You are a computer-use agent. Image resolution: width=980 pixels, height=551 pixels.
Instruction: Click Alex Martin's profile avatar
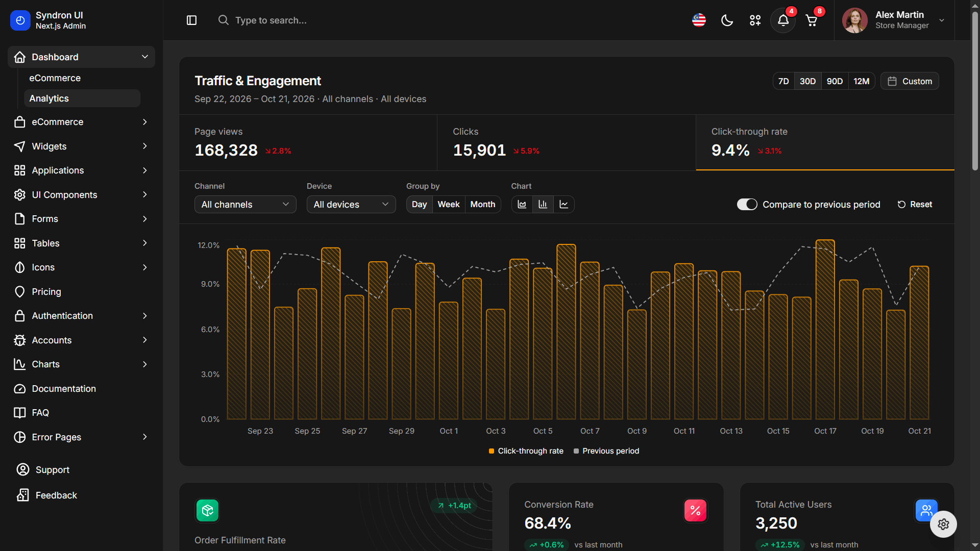pos(854,20)
